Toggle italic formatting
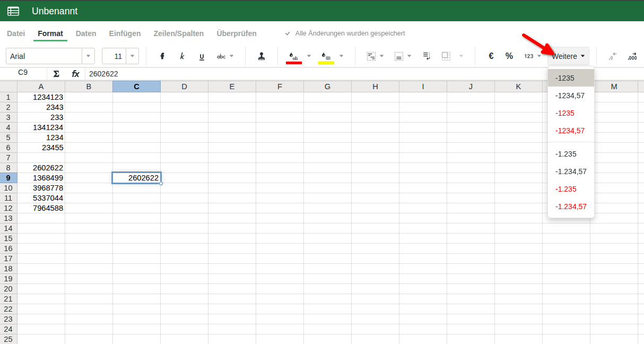 (182, 56)
